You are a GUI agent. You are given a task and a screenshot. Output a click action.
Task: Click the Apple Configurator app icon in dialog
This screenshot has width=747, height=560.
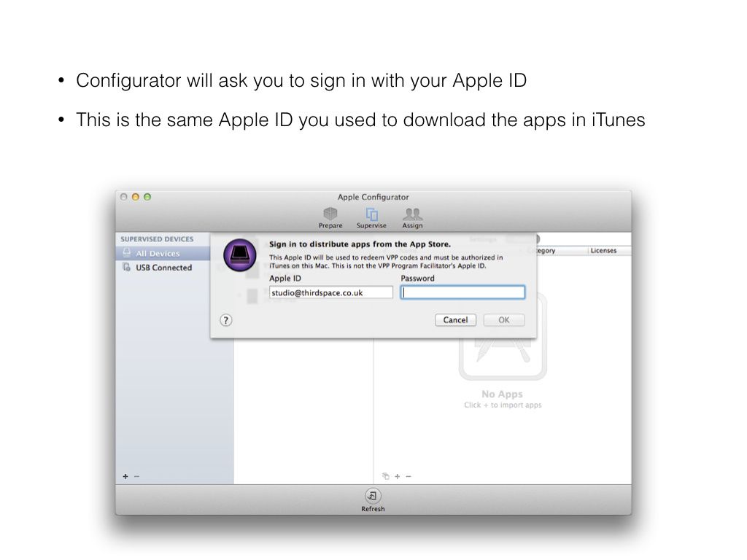[x=239, y=255]
